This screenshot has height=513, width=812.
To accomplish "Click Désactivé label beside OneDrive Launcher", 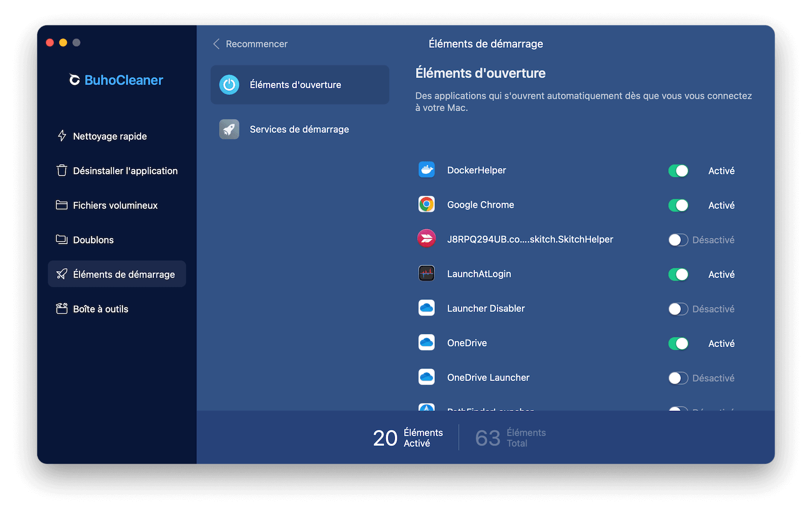I will click(714, 378).
